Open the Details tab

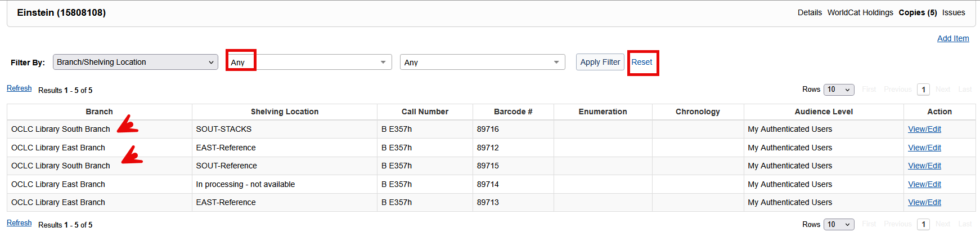(809, 12)
